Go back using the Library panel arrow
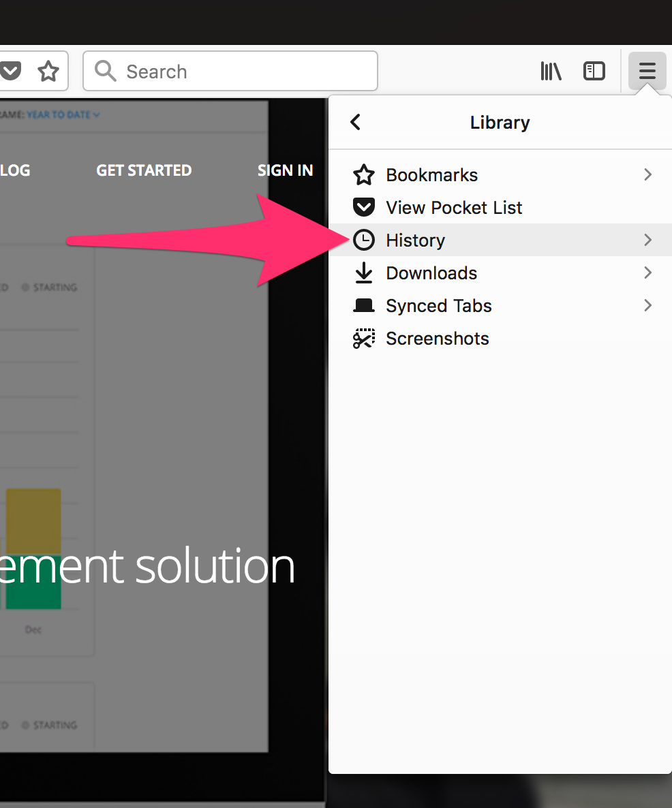This screenshot has height=808, width=672. 355,122
